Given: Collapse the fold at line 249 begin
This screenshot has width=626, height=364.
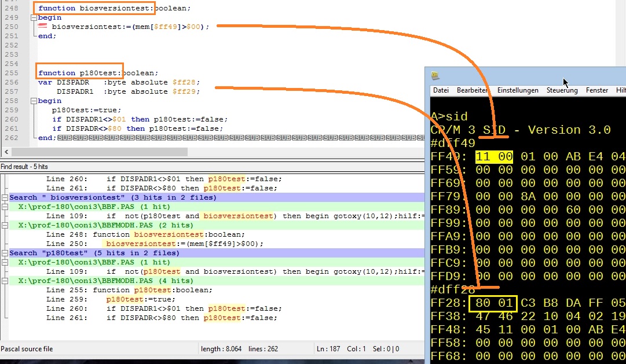Looking at the screenshot, I should 32,18.
